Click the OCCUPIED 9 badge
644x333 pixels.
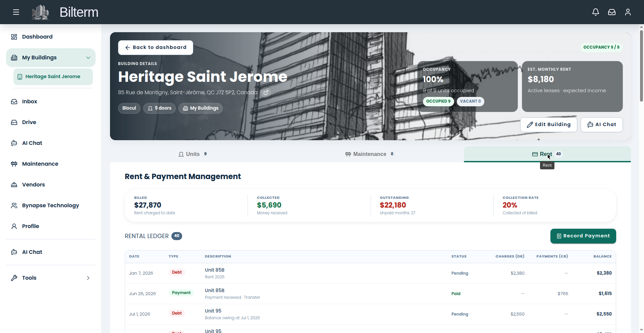click(x=438, y=101)
